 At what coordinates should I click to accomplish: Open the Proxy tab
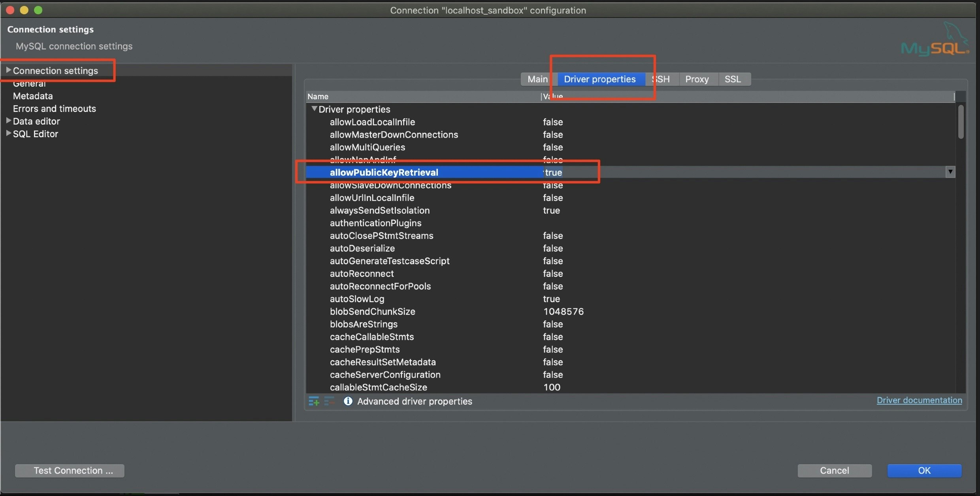click(697, 79)
